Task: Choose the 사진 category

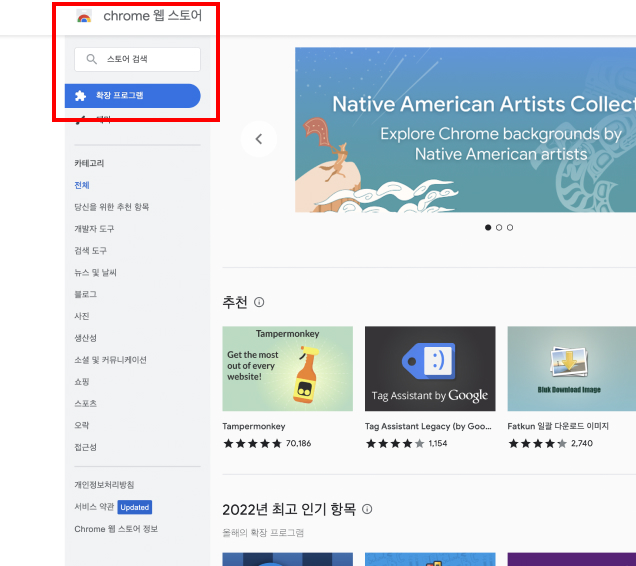Action: pos(82,316)
